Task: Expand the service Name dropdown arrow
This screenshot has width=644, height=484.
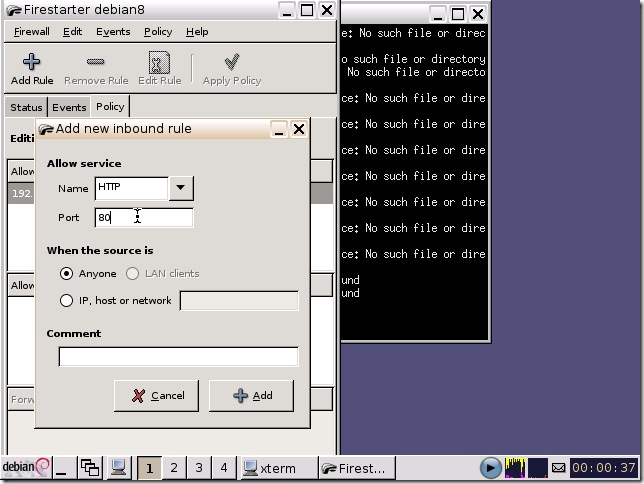Action: [x=180, y=188]
